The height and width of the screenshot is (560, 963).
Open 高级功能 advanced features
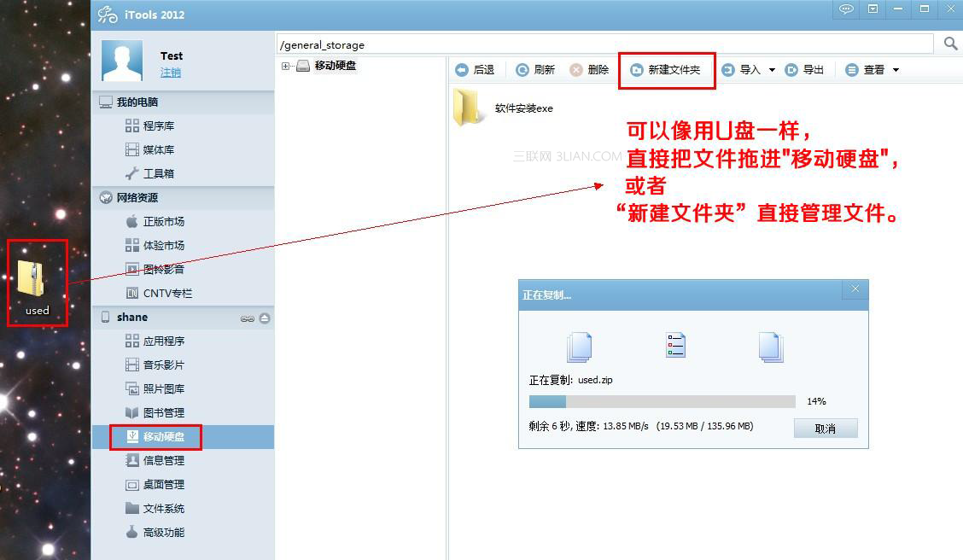pos(159,531)
